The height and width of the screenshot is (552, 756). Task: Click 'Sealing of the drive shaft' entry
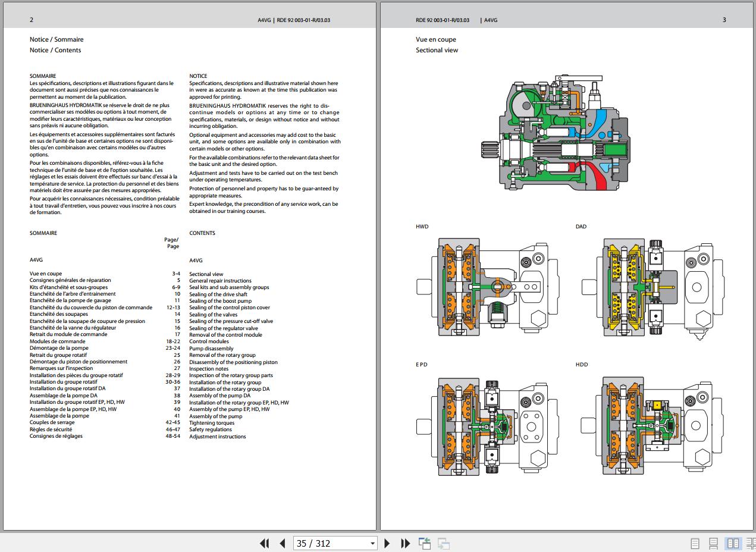tap(218, 294)
